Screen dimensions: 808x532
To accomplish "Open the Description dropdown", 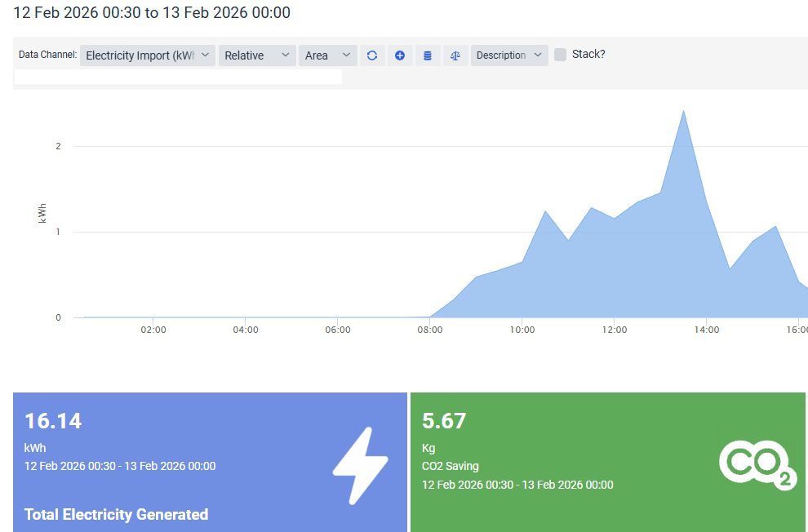I will tap(509, 55).
